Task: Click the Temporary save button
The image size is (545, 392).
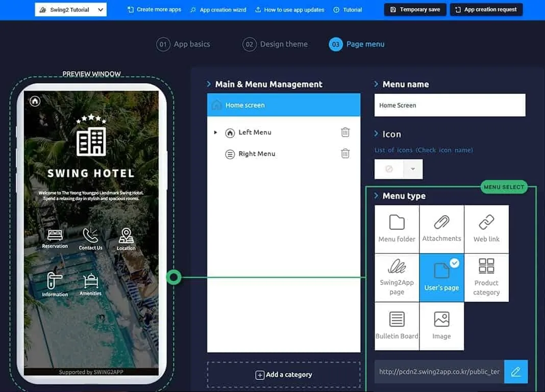Action: click(x=415, y=10)
